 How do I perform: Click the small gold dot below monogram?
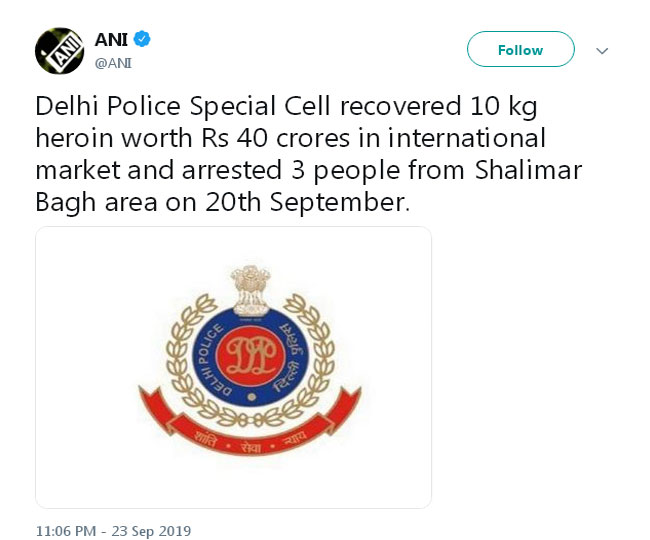tap(251, 397)
